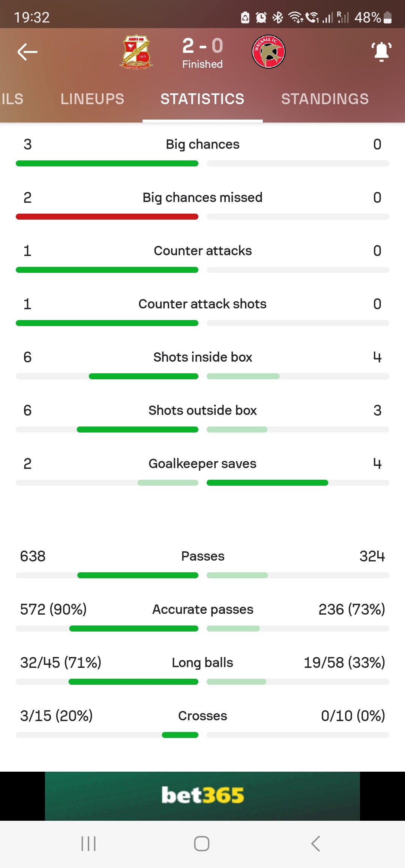Toggle the match notification bell
This screenshot has width=405, height=868.
click(381, 52)
